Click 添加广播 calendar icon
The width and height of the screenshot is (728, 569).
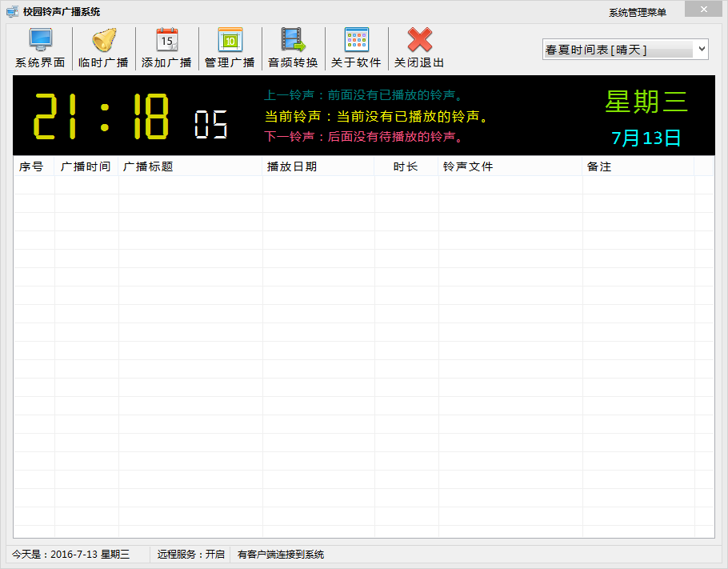(166, 40)
